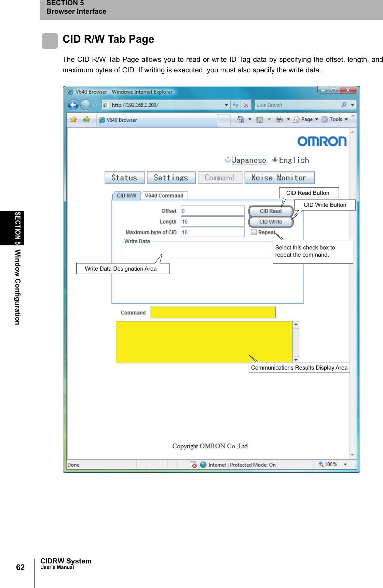Click the Internet zone globe icon
Viewport: 383px width, 588px height.
pos(203,464)
